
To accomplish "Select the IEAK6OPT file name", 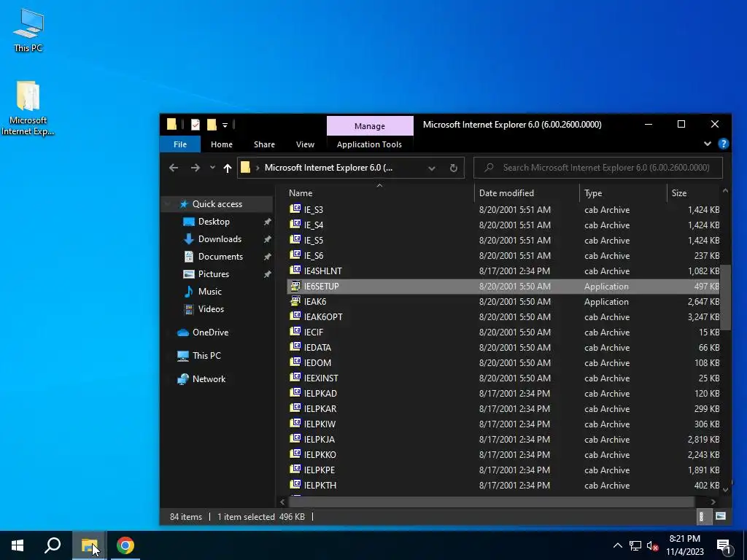I will (x=323, y=316).
